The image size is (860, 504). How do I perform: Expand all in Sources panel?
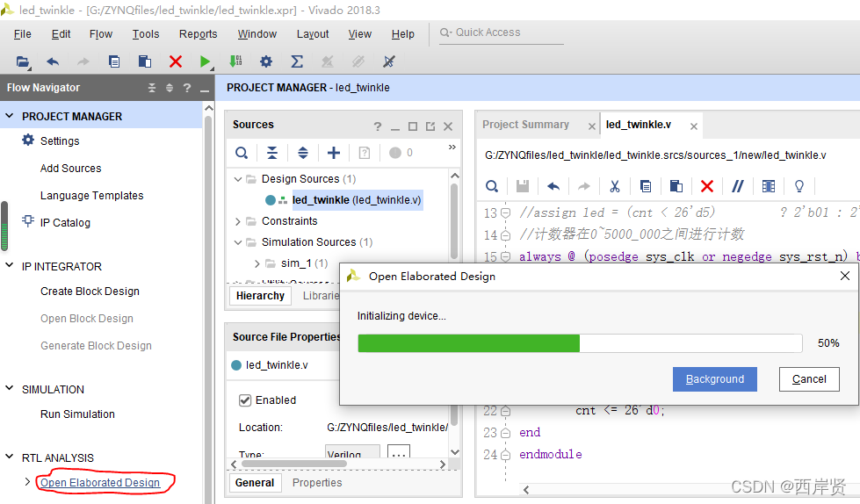pos(303,153)
